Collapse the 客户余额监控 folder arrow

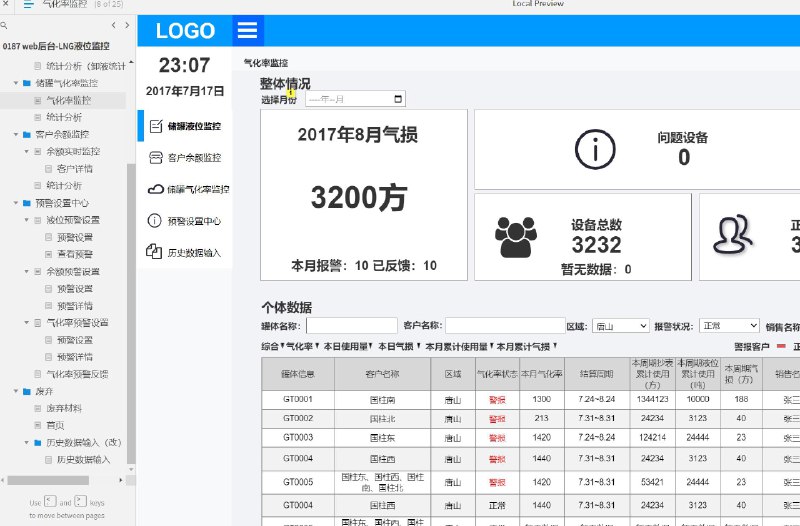(x=16, y=135)
